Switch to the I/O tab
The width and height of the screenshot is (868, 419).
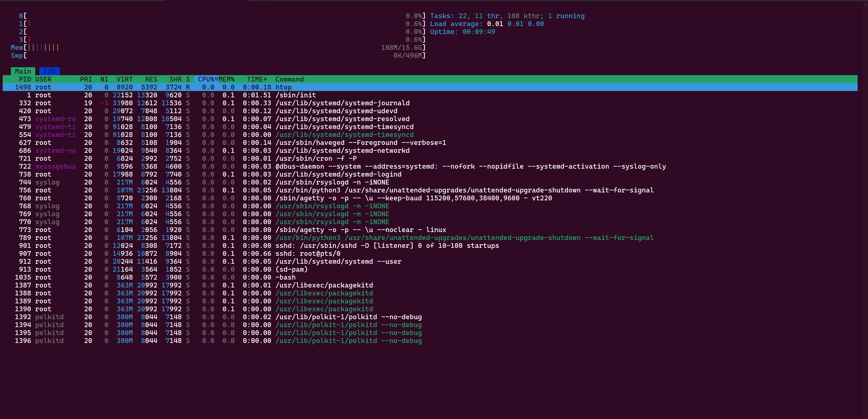50,71
